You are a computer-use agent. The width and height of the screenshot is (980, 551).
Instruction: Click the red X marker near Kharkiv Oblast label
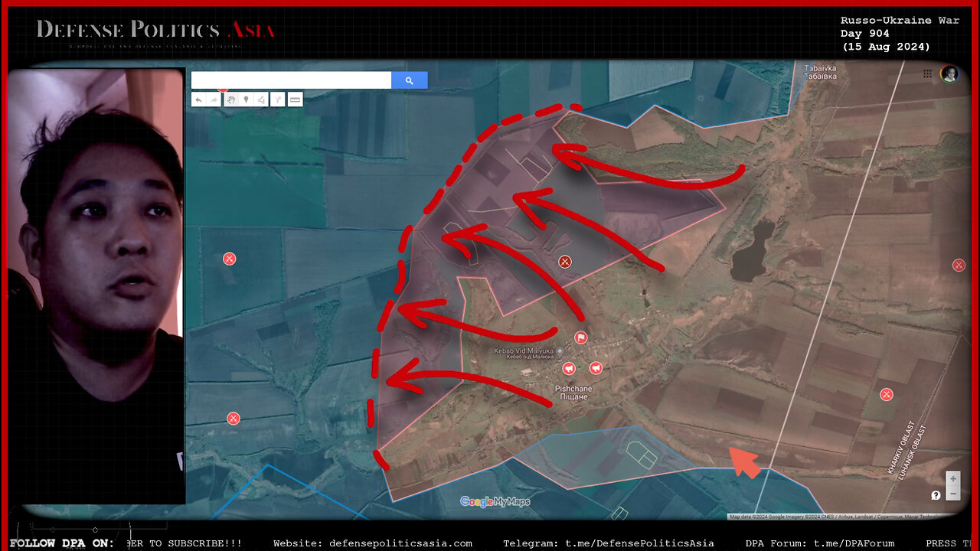coord(887,394)
